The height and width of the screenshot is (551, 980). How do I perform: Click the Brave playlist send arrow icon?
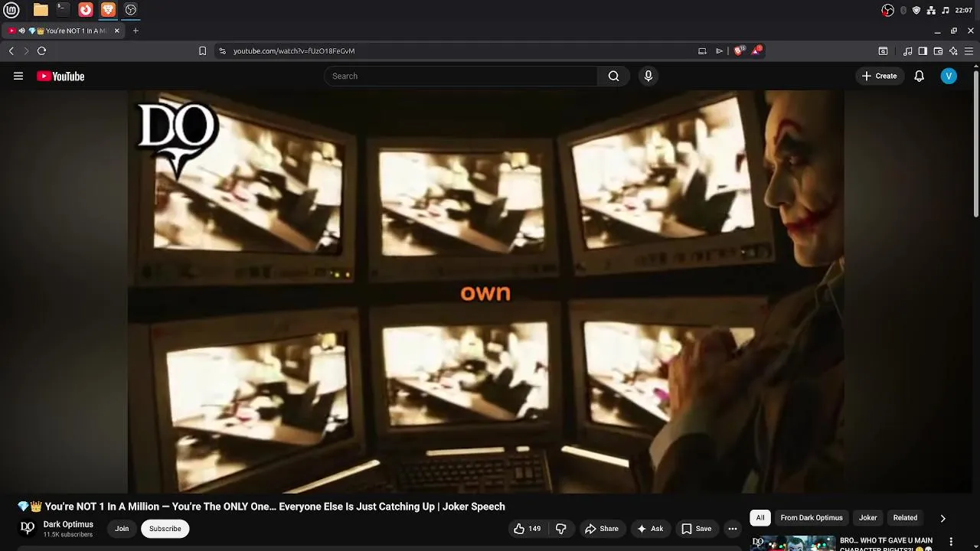[x=719, y=51]
